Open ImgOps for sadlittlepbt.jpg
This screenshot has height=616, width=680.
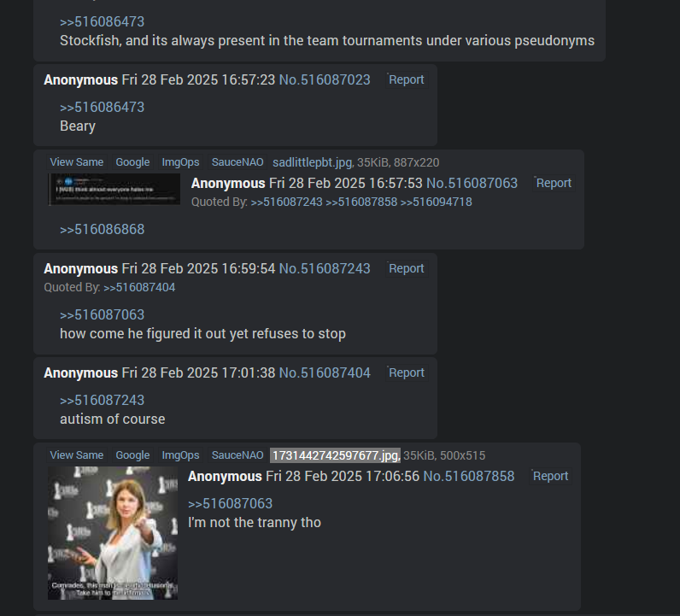coord(180,162)
